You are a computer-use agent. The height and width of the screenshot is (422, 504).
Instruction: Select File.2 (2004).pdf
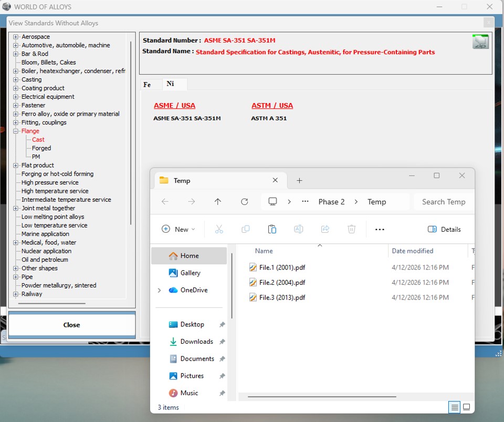[277, 282]
